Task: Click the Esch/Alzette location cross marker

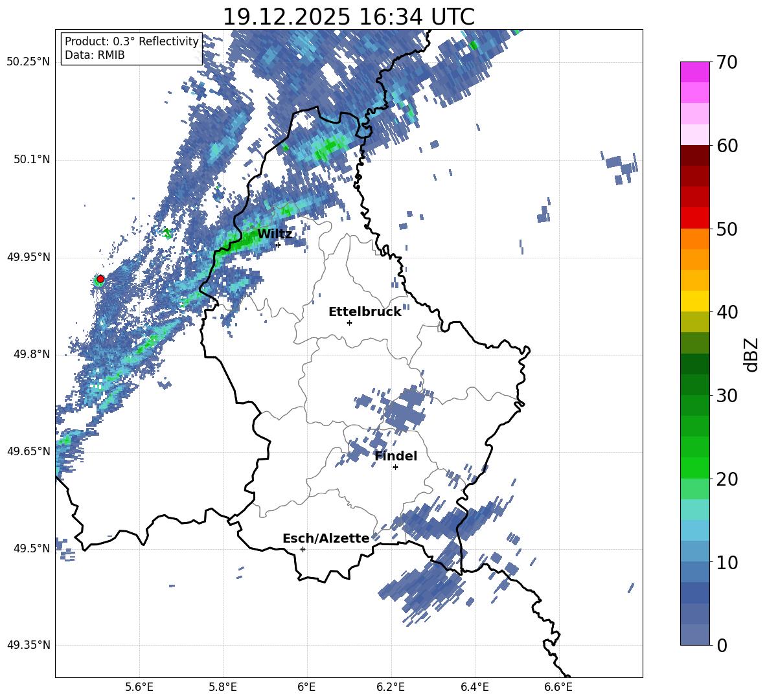Action: [x=303, y=549]
